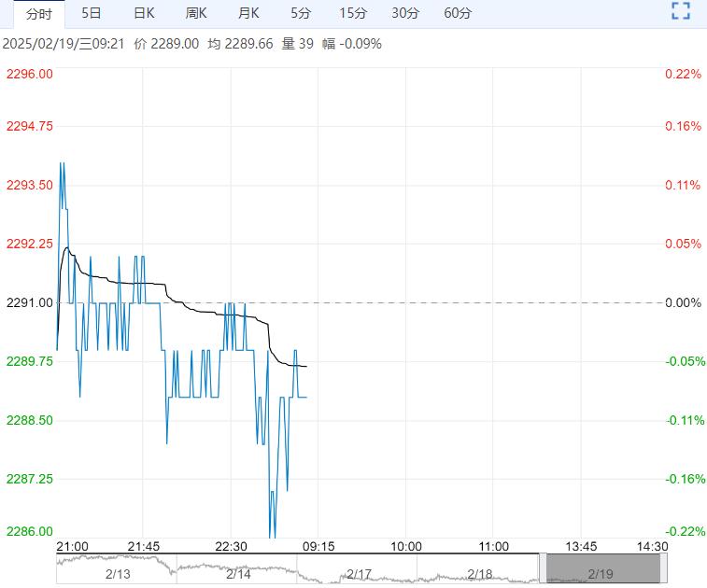This screenshot has width=707, height=588.
Task: Click the price line's lowest dip near 2286.00
Action: 273,536
